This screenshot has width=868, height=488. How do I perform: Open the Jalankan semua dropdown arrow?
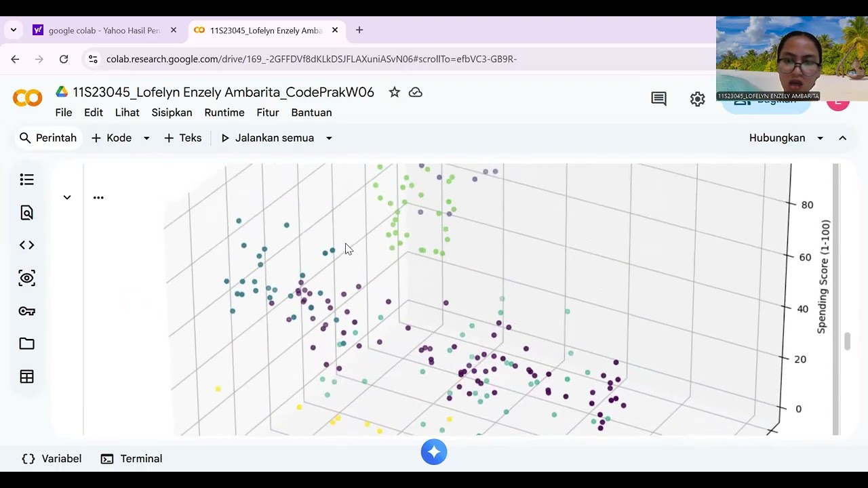pyautogui.click(x=329, y=138)
